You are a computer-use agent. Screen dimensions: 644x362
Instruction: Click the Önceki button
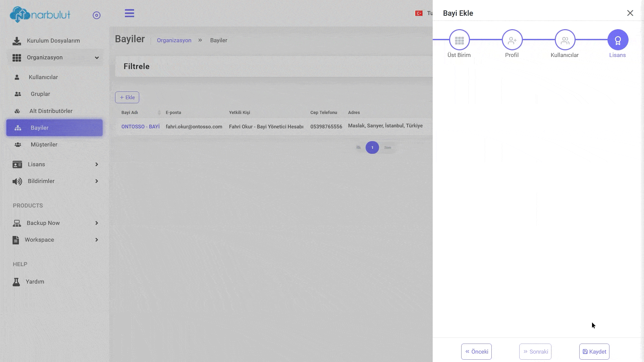click(476, 352)
